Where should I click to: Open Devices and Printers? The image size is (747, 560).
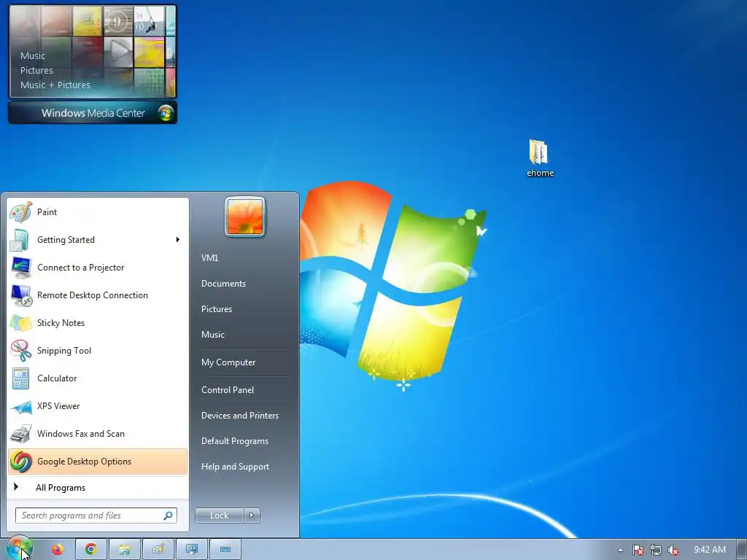(239, 416)
